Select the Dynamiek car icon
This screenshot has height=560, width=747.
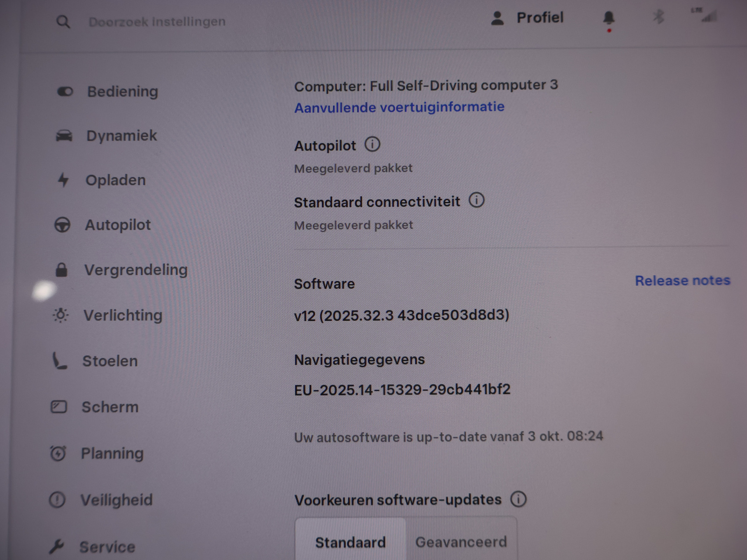click(x=64, y=136)
